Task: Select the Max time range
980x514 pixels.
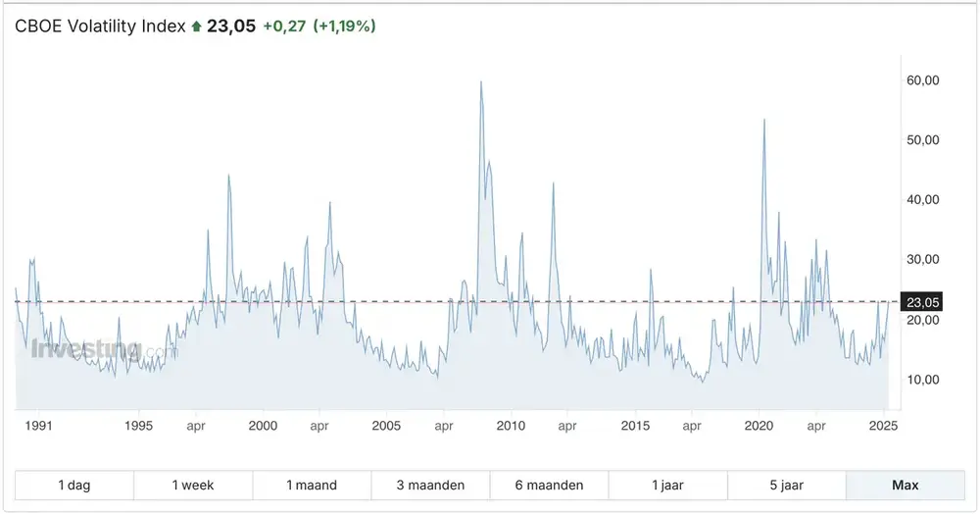Action: point(905,486)
